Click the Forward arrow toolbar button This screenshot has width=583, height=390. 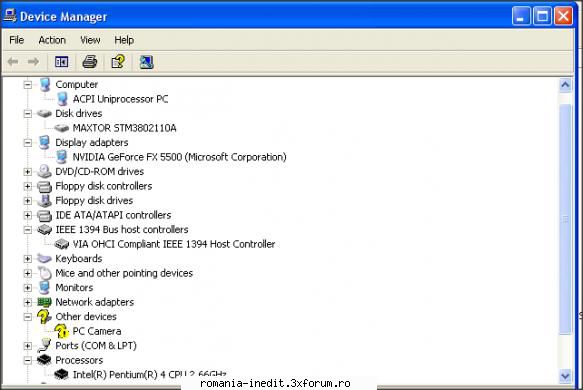pos(33,61)
